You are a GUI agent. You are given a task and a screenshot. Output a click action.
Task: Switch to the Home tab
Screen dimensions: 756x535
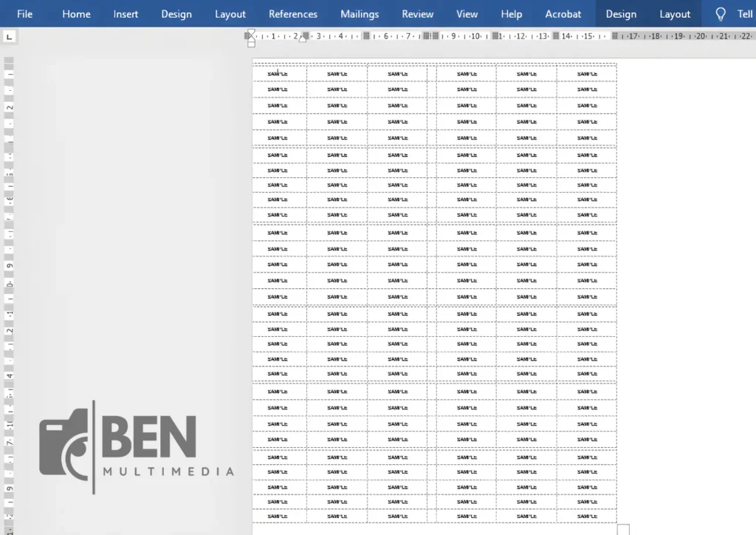pyautogui.click(x=76, y=14)
